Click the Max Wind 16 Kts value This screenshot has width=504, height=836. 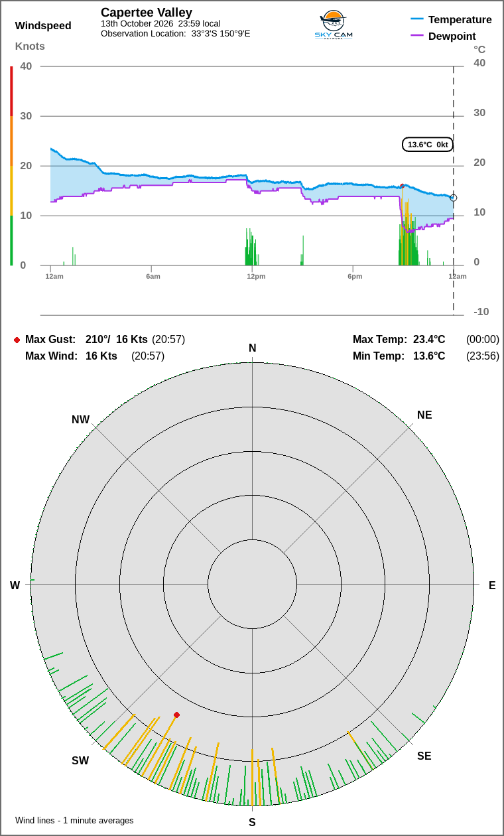(101, 356)
